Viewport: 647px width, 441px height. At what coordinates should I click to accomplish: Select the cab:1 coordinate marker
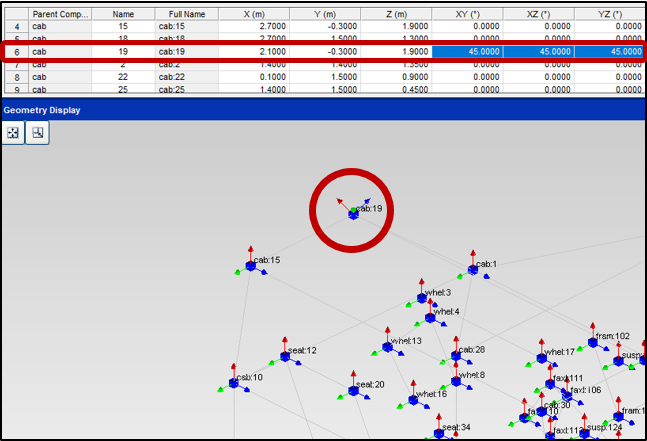click(473, 270)
